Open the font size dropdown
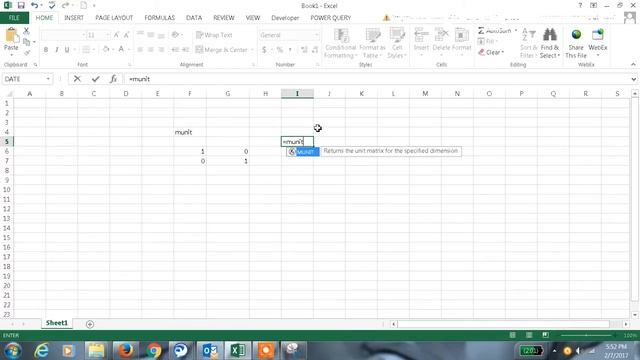 (x=108, y=35)
